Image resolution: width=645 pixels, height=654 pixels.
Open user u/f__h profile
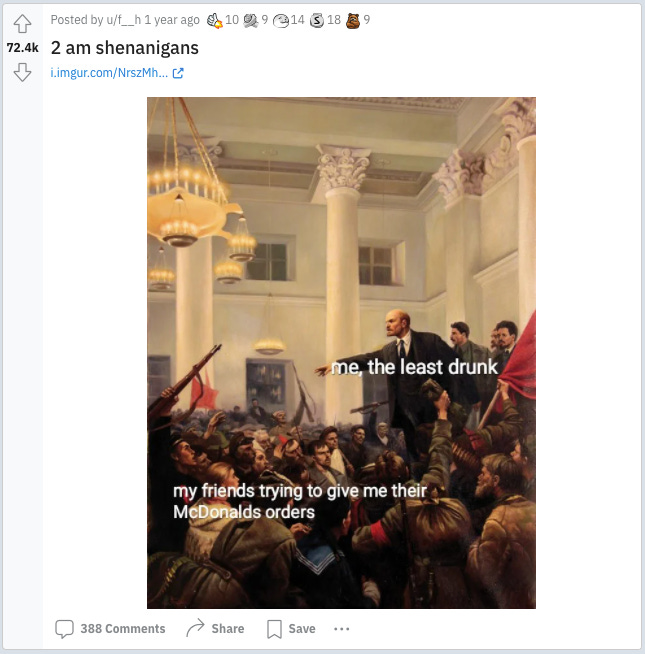point(124,20)
